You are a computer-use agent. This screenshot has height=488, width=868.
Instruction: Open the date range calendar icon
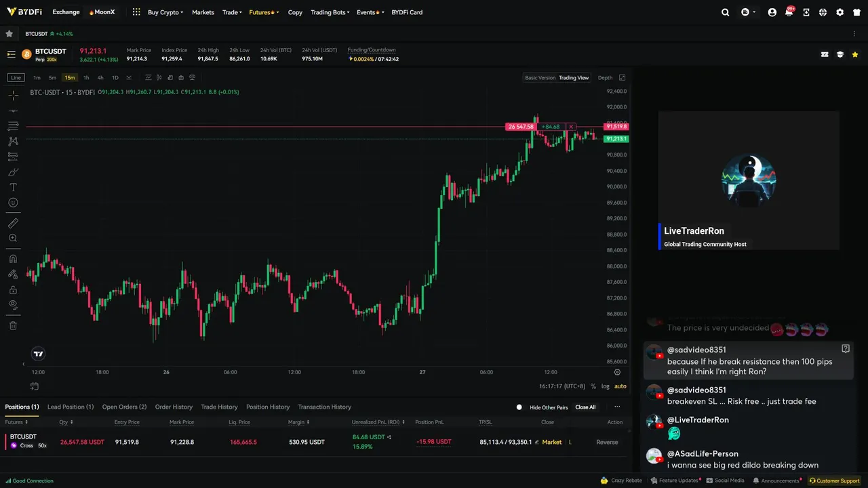click(x=34, y=386)
